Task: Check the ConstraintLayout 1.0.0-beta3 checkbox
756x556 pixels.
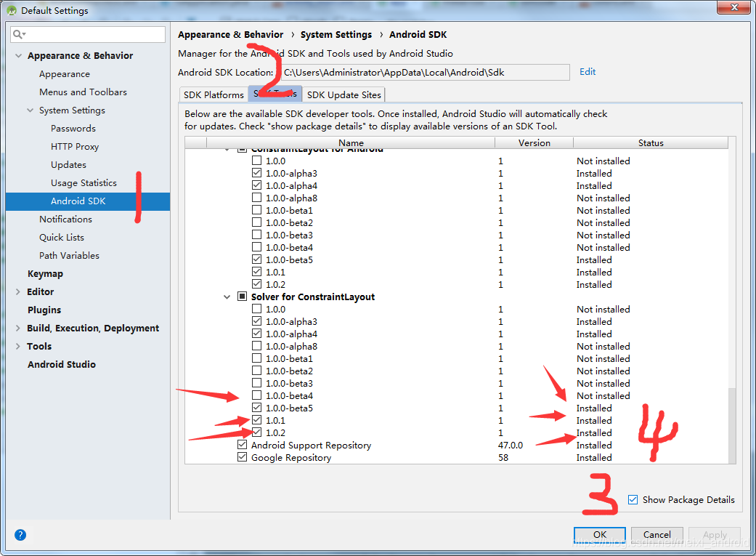Action: click(256, 235)
